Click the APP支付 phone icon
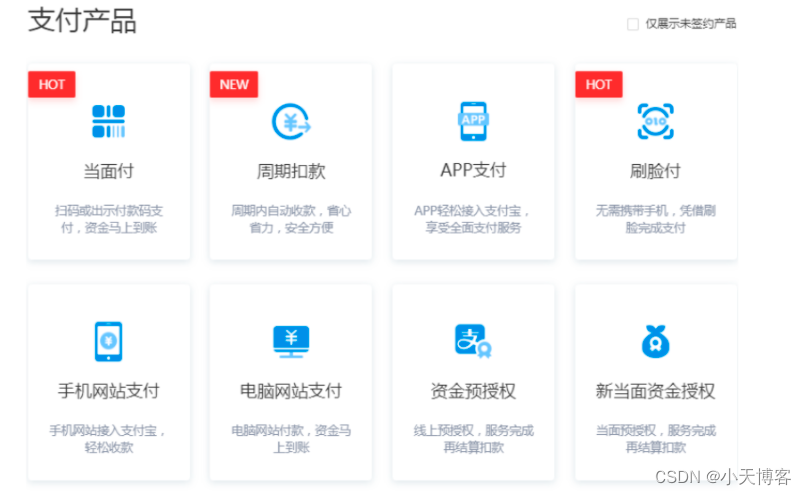 click(473, 121)
